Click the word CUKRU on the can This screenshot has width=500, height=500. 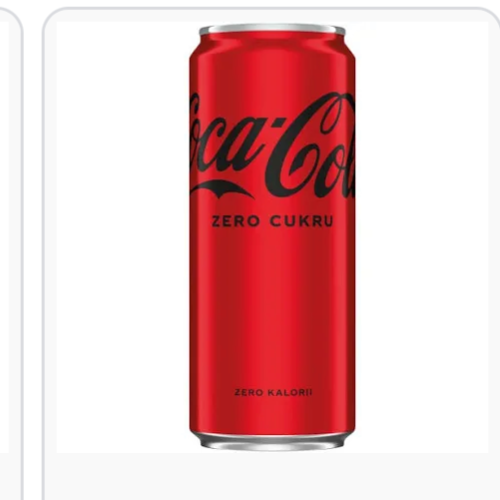[302, 222]
